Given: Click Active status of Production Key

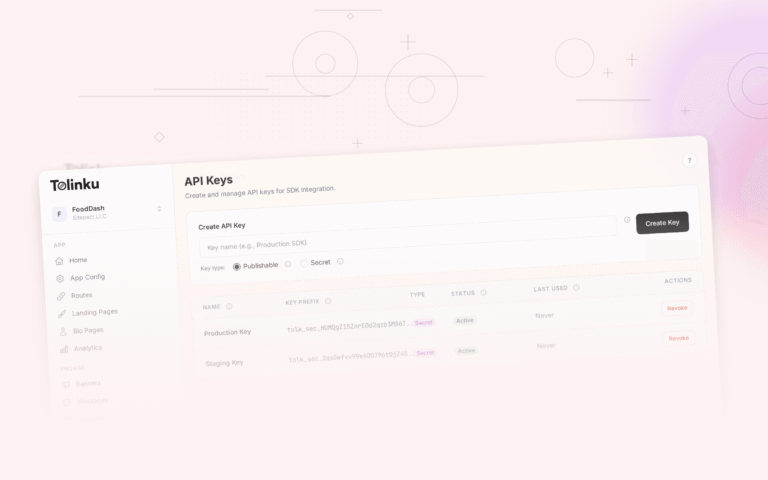Looking at the screenshot, I should (x=464, y=321).
